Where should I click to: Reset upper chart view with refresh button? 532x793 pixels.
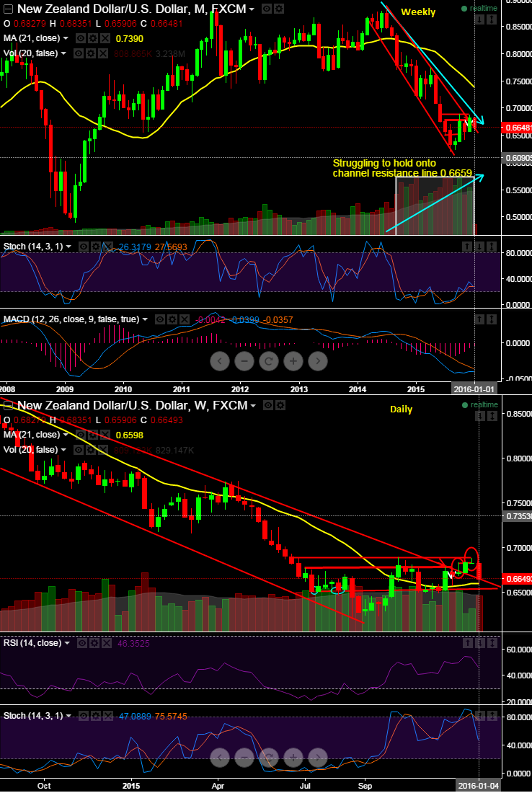pos(269,361)
